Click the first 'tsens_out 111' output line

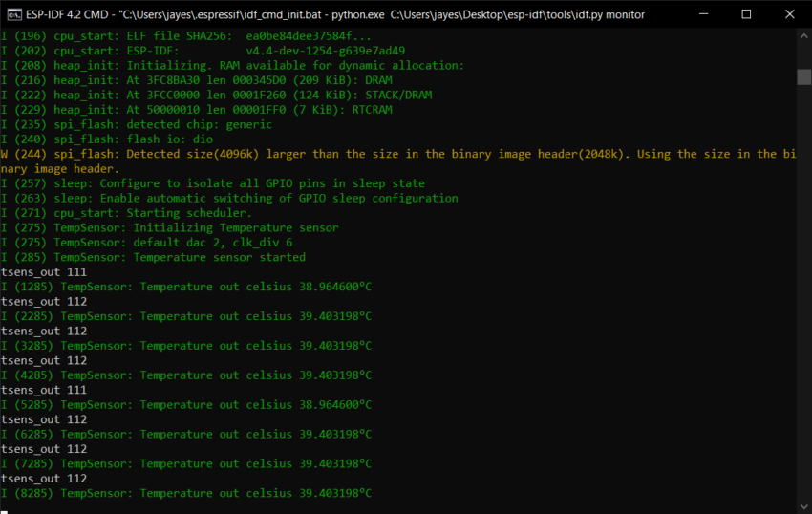click(x=44, y=272)
